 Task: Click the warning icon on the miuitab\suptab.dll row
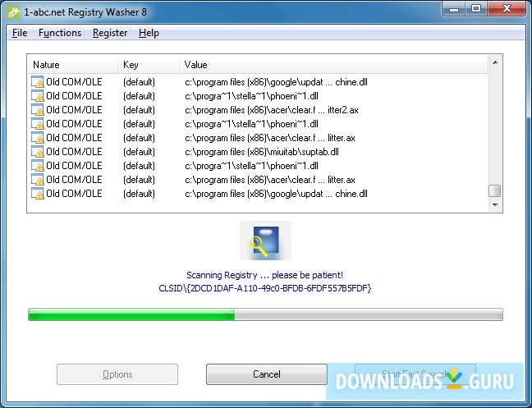click(x=38, y=152)
